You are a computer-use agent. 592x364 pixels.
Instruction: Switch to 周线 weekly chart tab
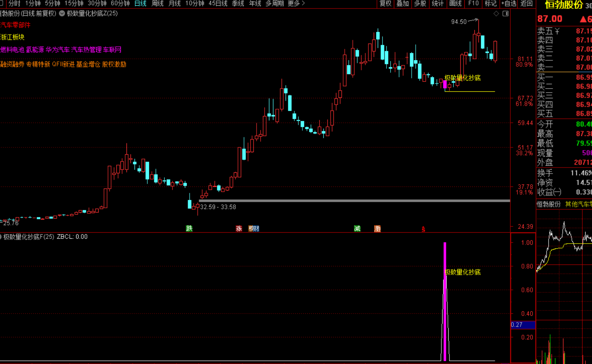157,4
